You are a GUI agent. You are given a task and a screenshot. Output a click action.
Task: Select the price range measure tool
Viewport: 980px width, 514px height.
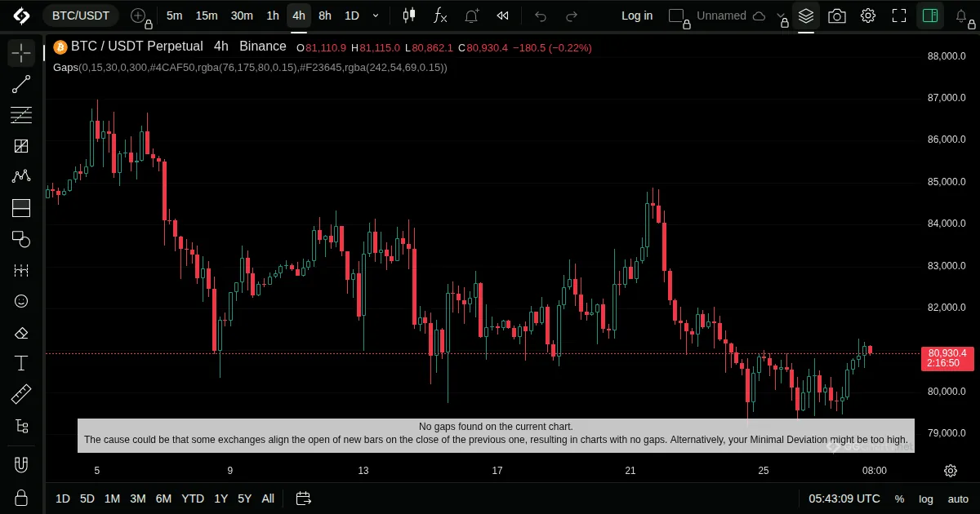(21, 270)
